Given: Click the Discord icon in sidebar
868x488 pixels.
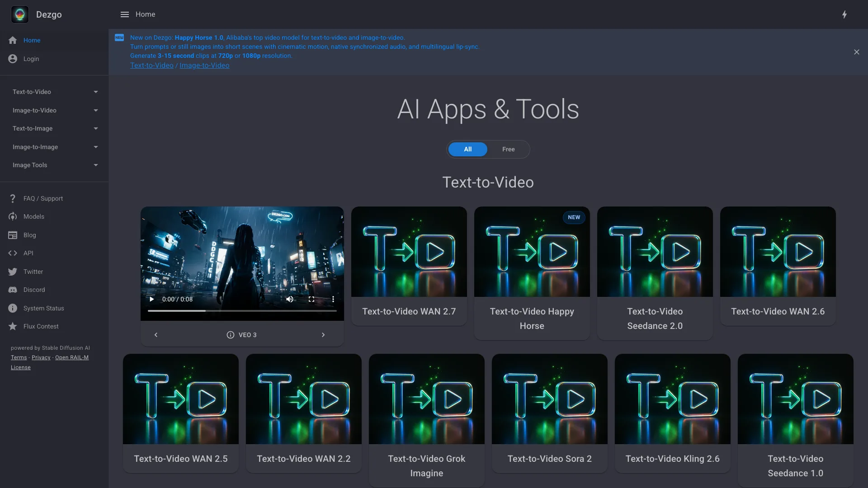Looking at the screenshot, I should [13, 290].
